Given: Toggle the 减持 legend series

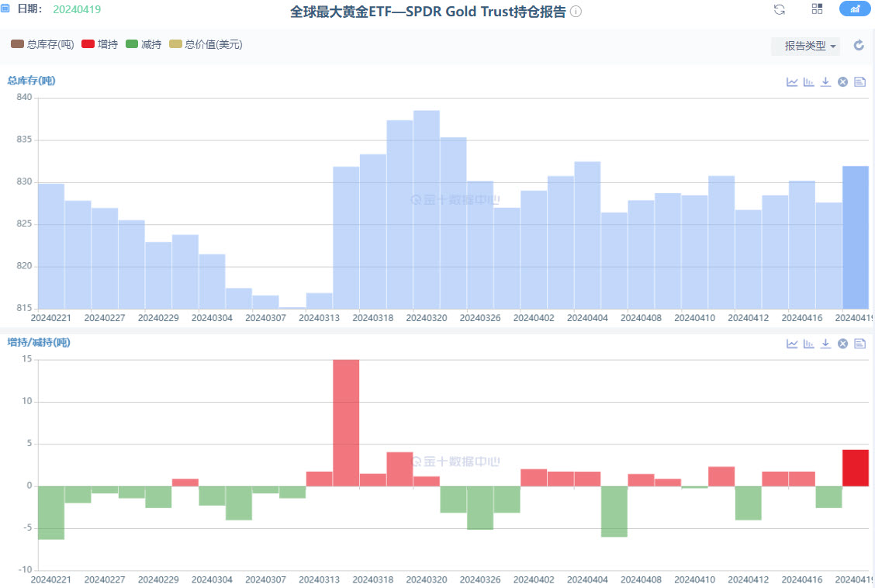Looking at the screenshot, I should click(x=144, y=44).
